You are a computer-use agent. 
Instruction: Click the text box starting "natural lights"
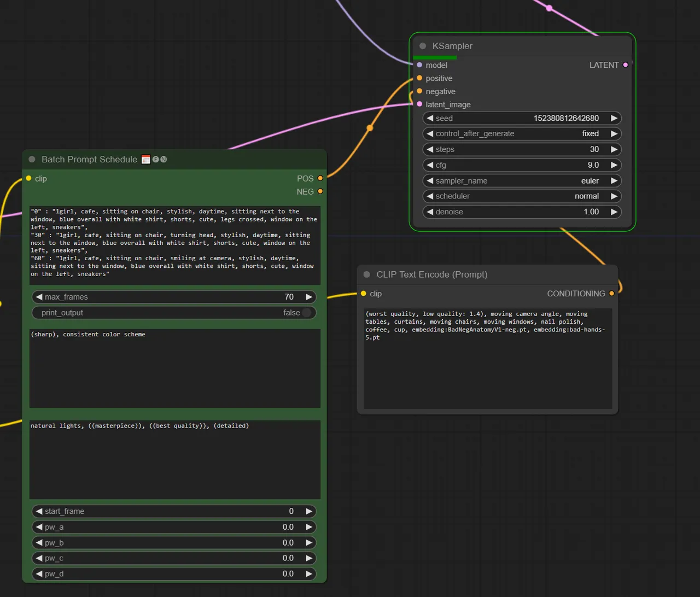pos(175,460)
